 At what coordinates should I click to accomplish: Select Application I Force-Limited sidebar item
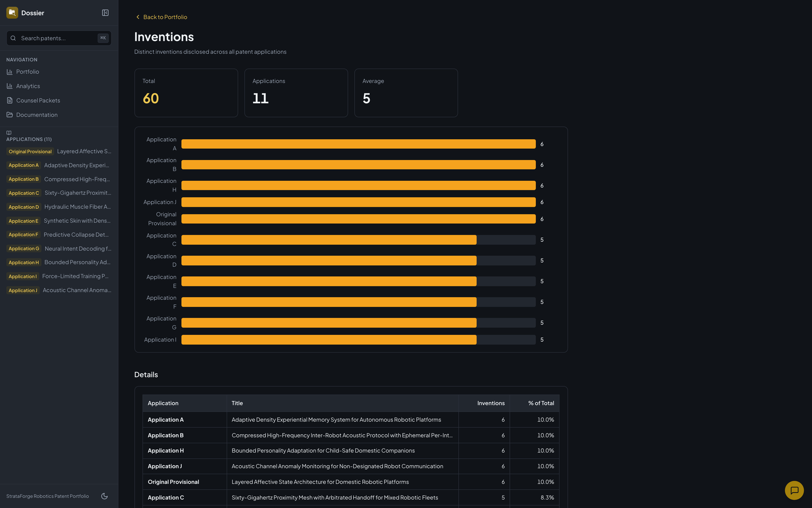point(59,276)
